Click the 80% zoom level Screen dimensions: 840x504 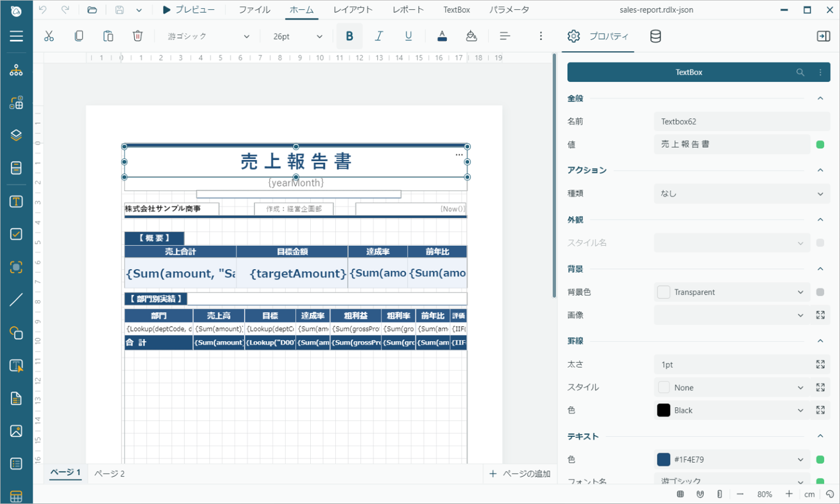coord(765,494)
